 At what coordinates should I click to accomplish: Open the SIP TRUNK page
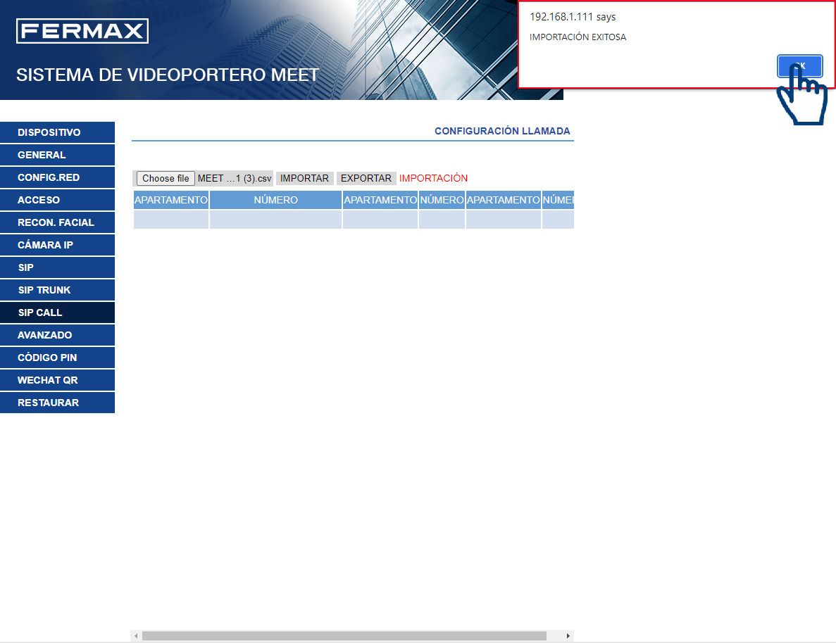57,290
